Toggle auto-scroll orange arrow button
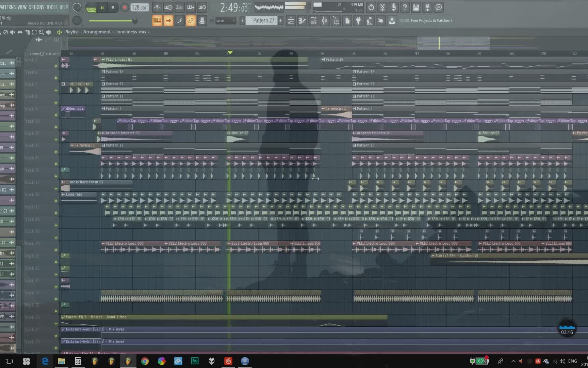The width and height of the screenshot is (588, 368). [x=168, y=21]
